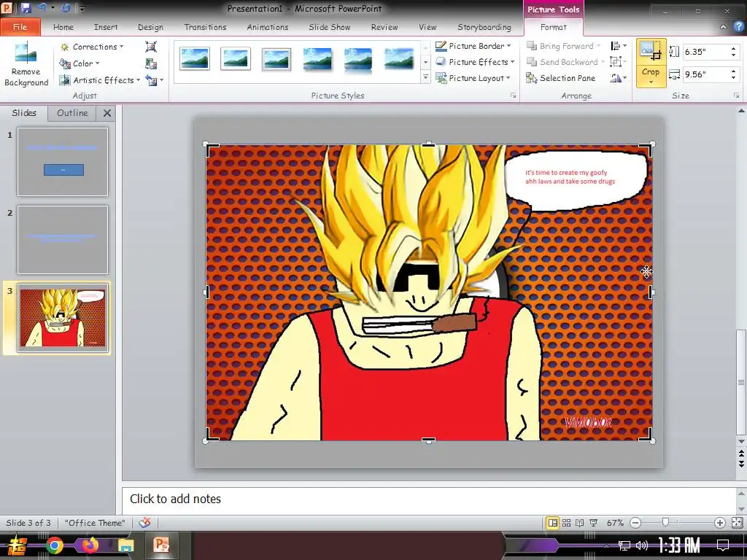This screenshot has width=747, height=560.
Task: Open the File tab
Action: [x=20, y=27]
